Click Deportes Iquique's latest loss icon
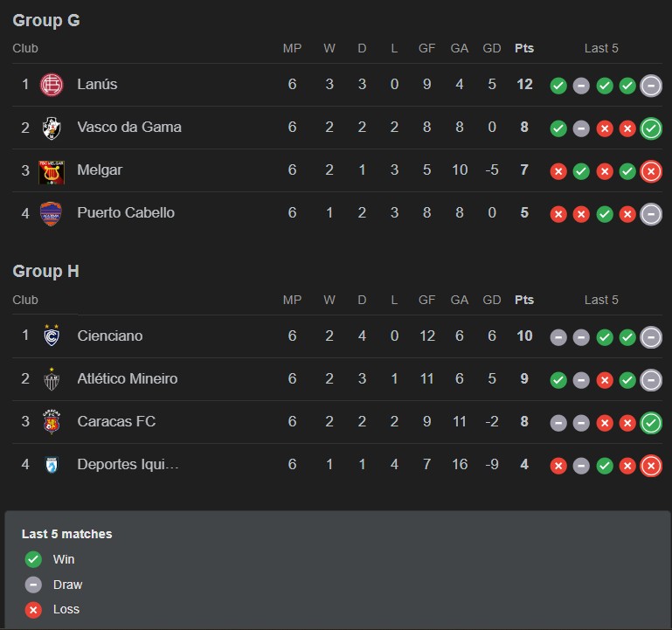The image size is (672, 630). coord(650,466)
